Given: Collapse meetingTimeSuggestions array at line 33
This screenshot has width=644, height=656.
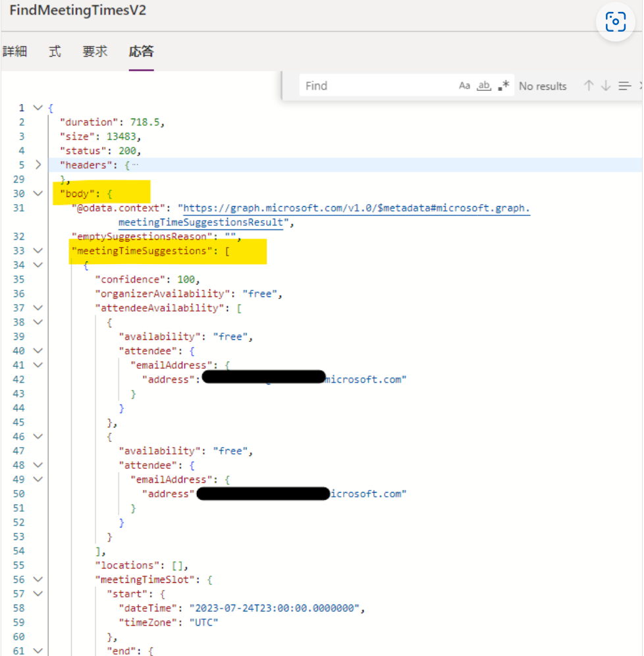Looking at the screenshot, I should click(38, 250).
